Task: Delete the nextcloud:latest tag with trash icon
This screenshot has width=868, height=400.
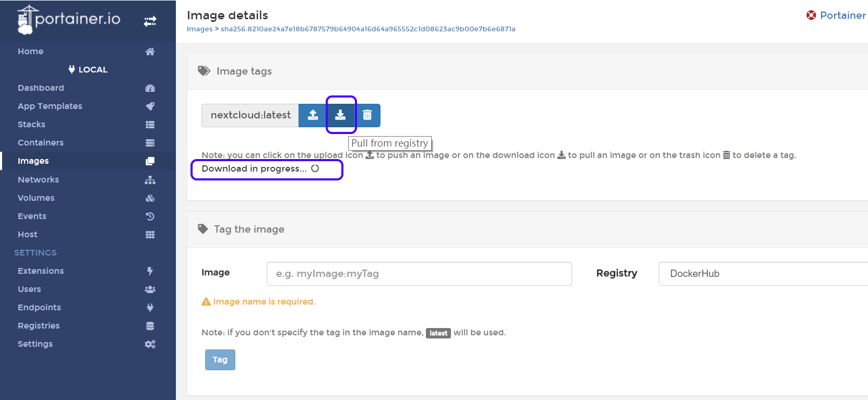Action: tap(367, 115)
